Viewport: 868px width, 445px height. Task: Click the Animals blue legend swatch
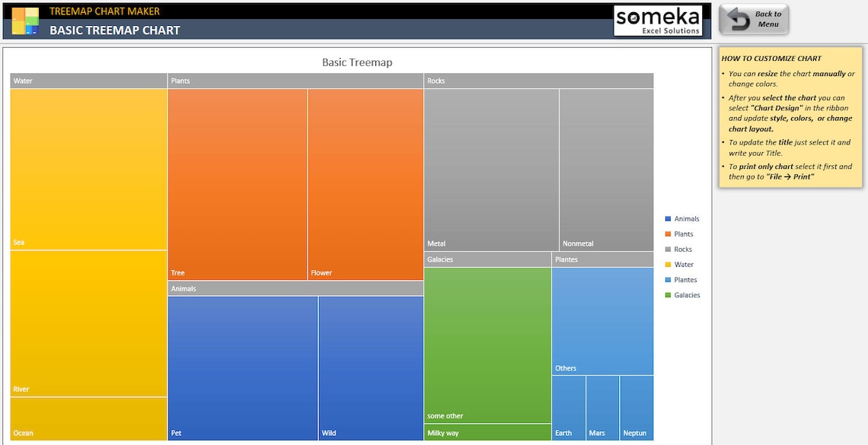[x=669, y=219]
